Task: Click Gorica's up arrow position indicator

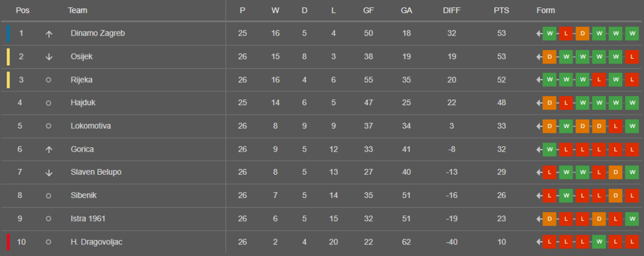Action: pos(48,150)
